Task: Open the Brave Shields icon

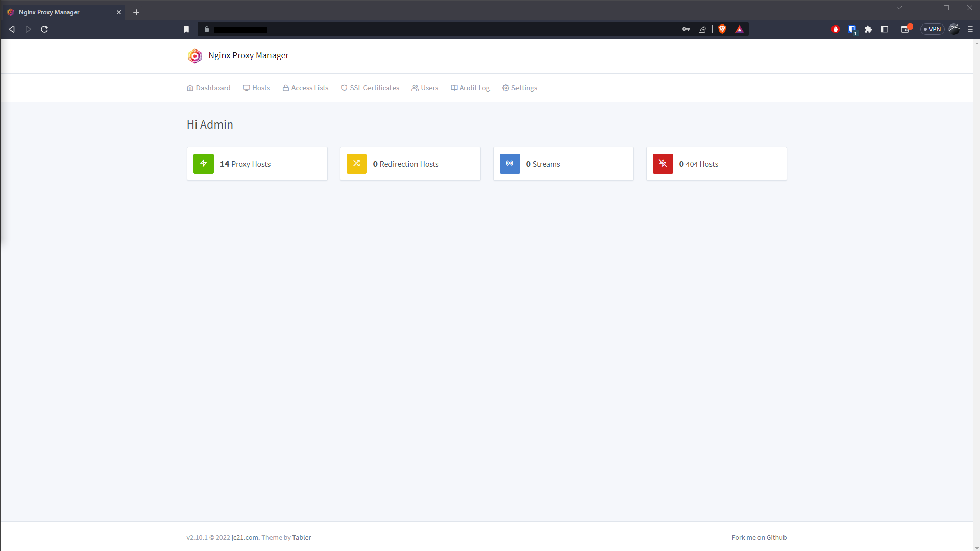Action: point(722,29)
